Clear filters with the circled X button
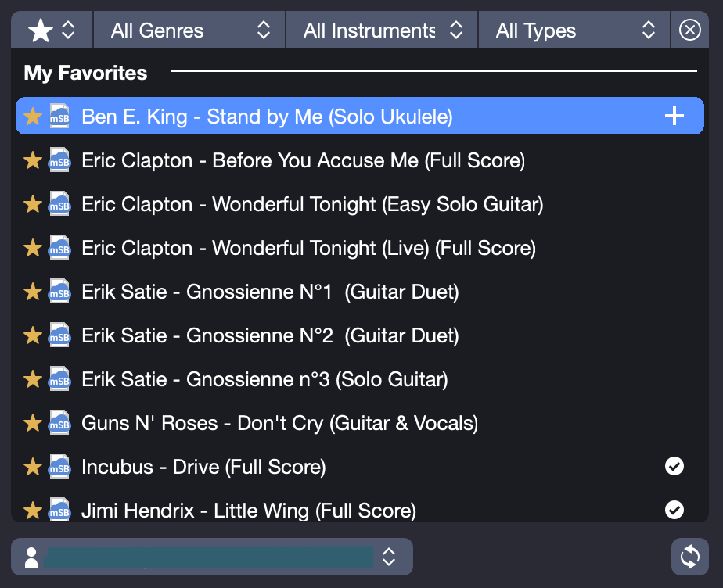The width and height of the screenshot is (723, 588). (690, 30)
